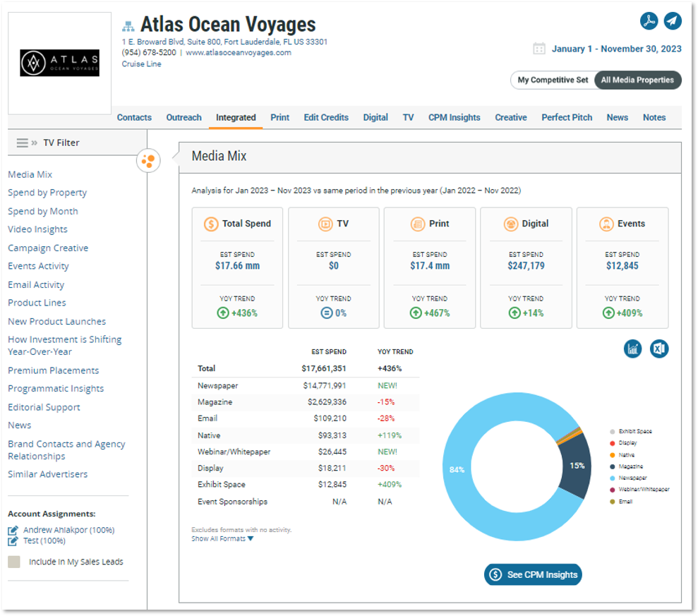Open Similar Advertisers section

(47, 474)
